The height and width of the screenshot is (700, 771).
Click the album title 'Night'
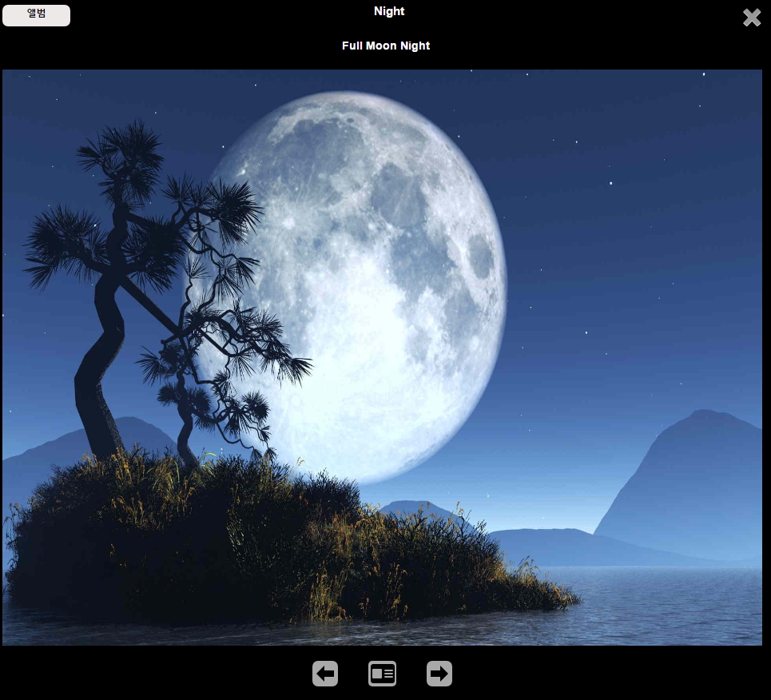(389, 11)
